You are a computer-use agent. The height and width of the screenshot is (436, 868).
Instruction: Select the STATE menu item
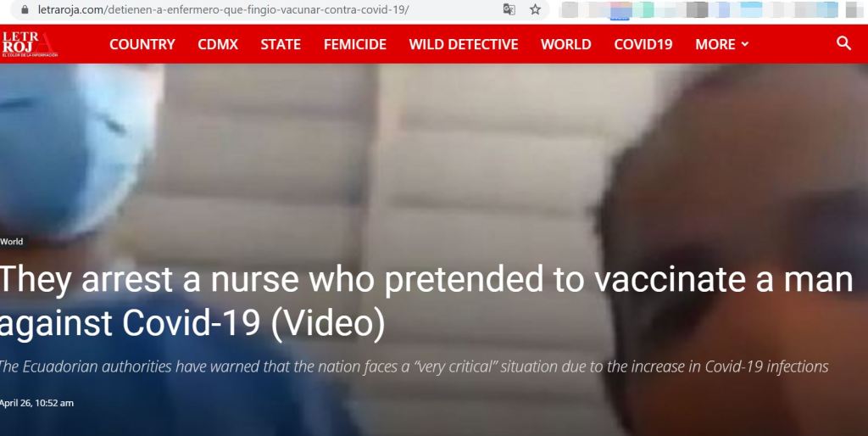point(281,44)
